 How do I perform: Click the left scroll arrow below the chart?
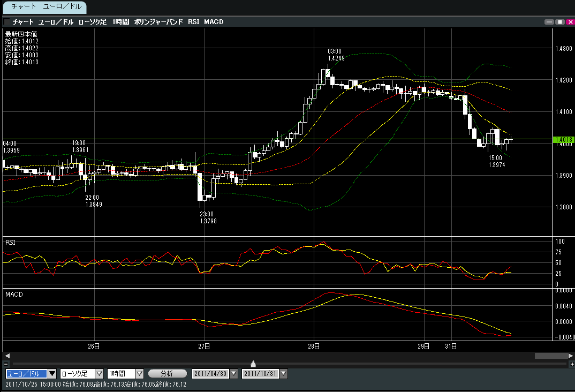(6, 356)
